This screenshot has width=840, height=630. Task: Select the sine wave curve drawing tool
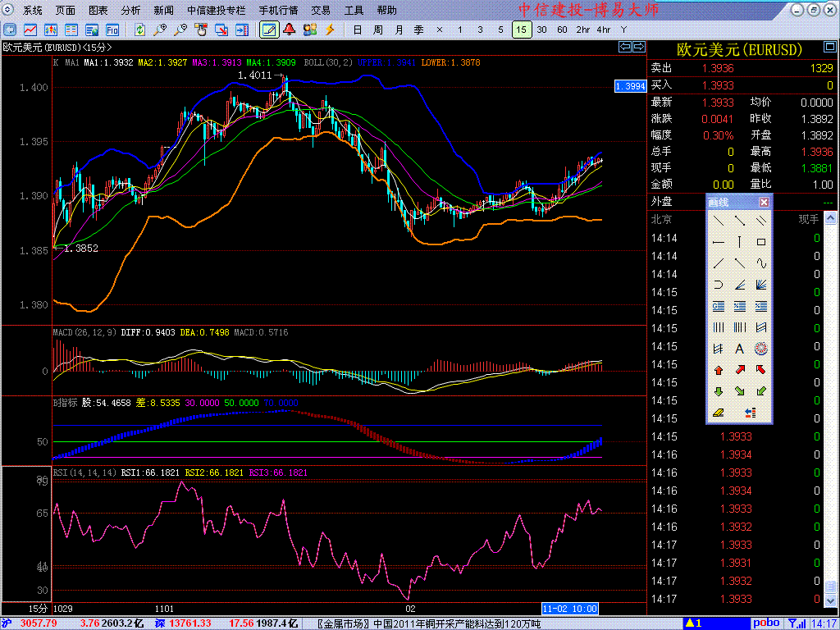coord(761,263)
